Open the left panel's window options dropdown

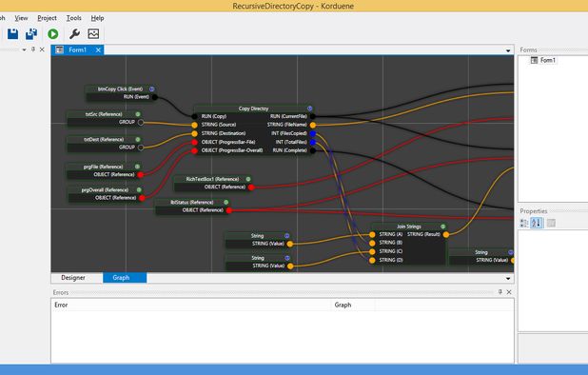coord(24,49)
